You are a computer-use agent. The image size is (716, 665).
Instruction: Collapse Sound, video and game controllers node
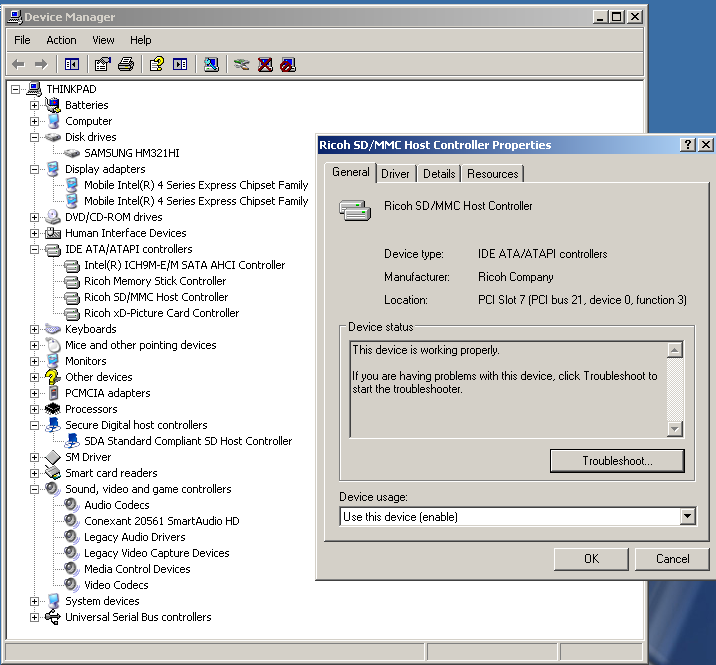click(34, 489)
